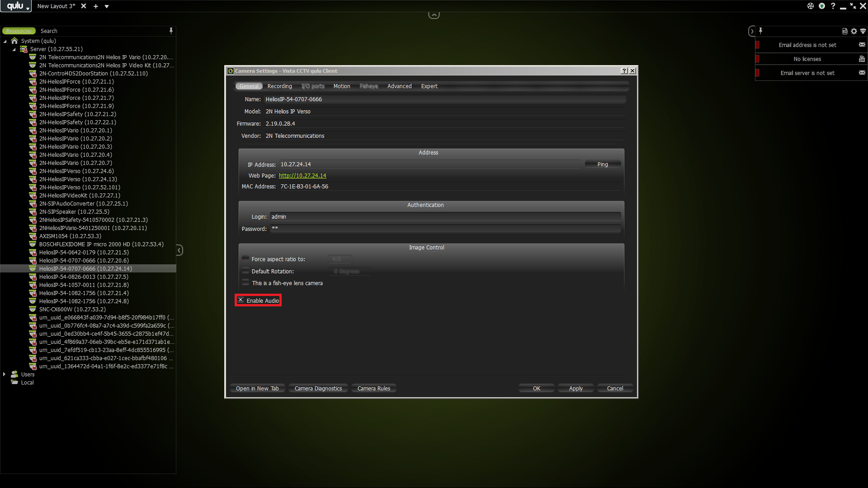Toggle the Enable Audio checkbox
The width and height of the screenshot is (868, 488).
click(241, 300)
